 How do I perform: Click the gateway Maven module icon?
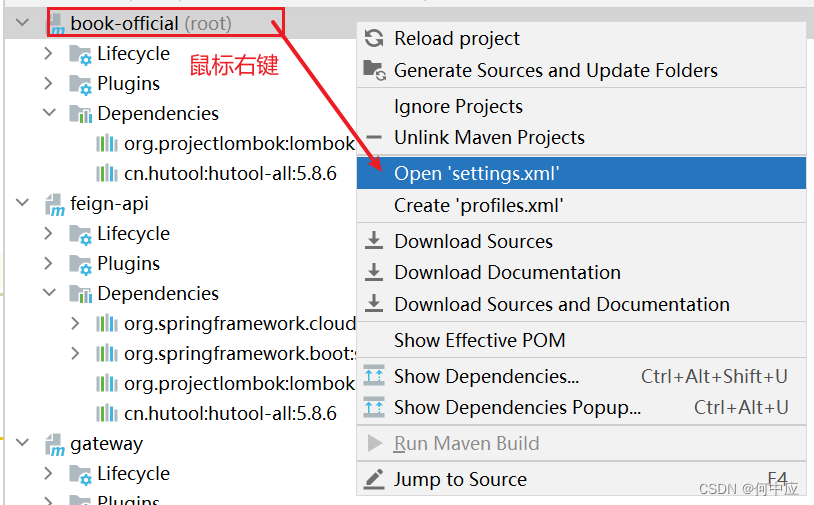[55, 445]
